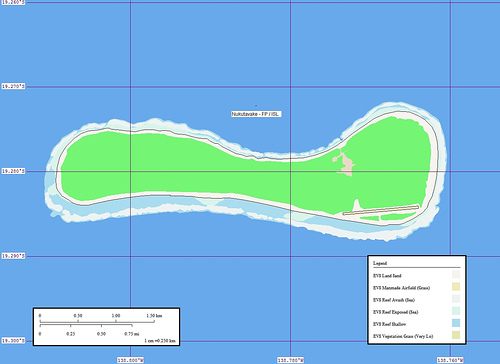Click the 19.270°S latitude label

(x=13, y=86)
